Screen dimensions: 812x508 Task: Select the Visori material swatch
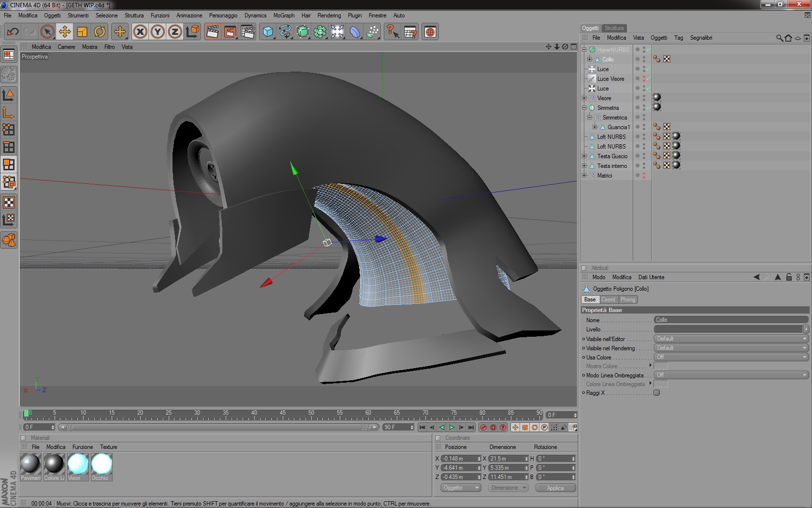[x=78, y=467]
